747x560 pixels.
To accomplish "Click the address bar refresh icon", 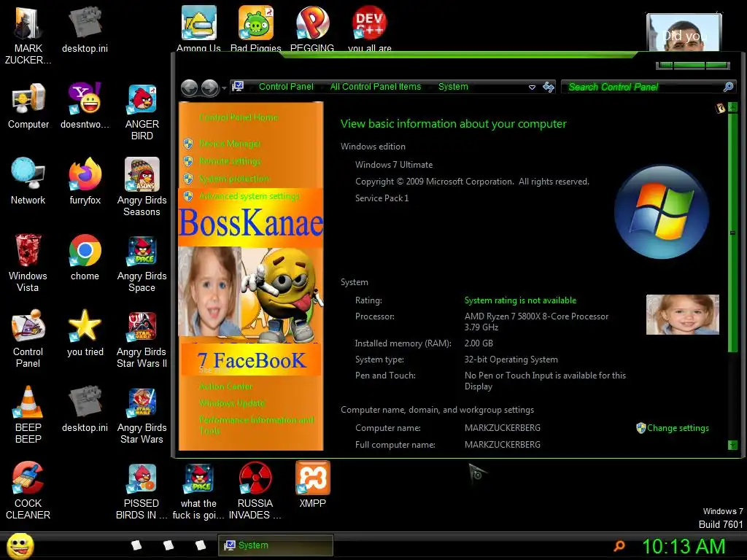I will 549,87.
